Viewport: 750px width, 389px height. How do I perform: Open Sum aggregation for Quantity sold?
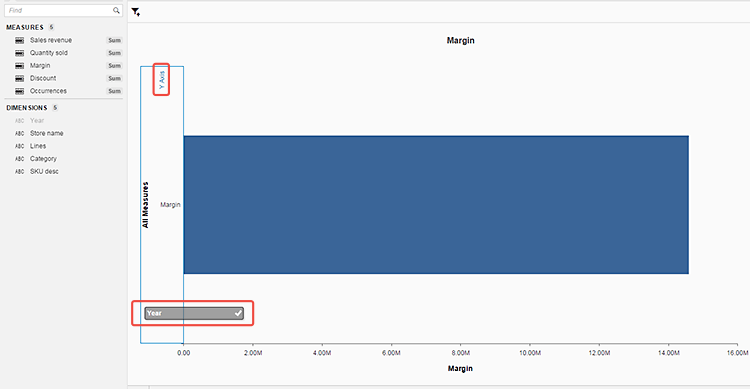(x=114, y=53)
